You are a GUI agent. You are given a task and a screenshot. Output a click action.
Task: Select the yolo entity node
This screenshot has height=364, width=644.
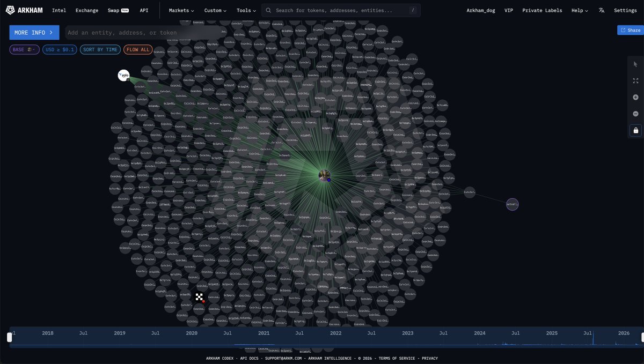click(124, 76)
